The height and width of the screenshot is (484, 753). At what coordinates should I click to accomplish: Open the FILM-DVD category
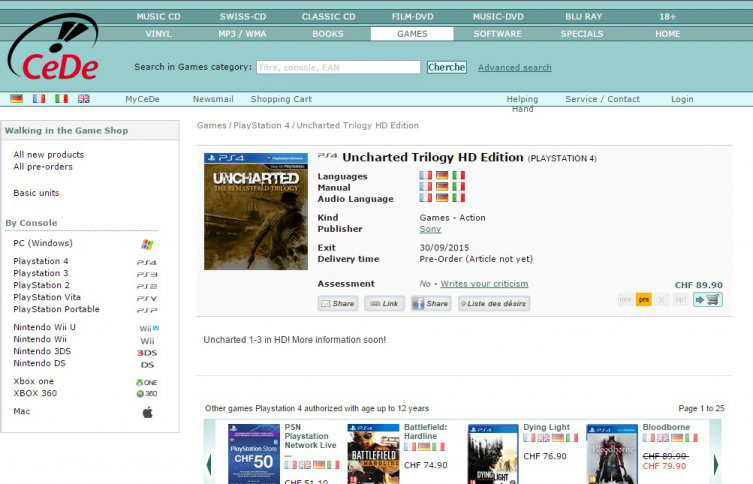pyautogui.click(x=413, y=16)
